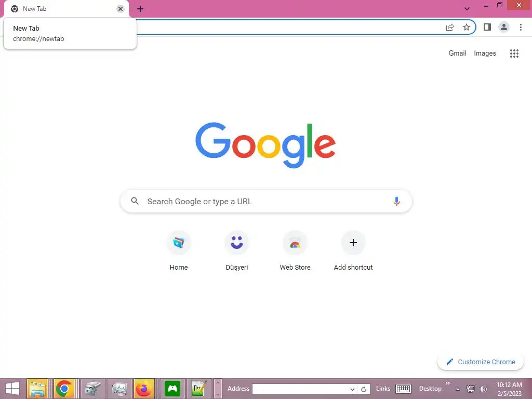Screen dimensions: 532x399
Task: Click the Chrome taskbar icon
Action: click(x=64, y=389)
